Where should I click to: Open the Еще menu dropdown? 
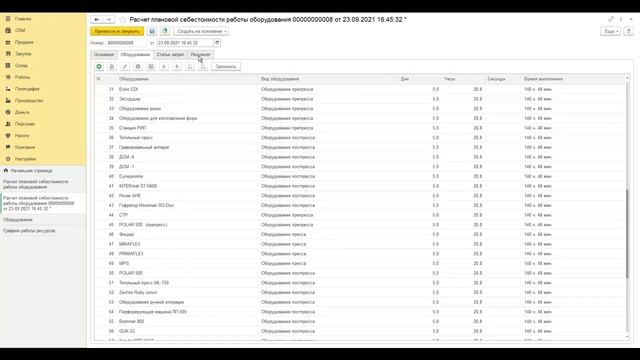point(610,31)
